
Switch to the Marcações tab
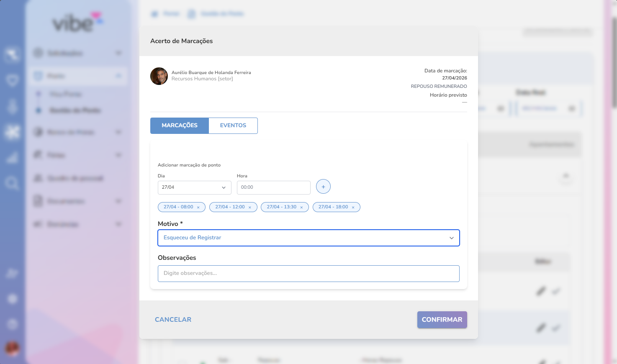click(180, 126)
